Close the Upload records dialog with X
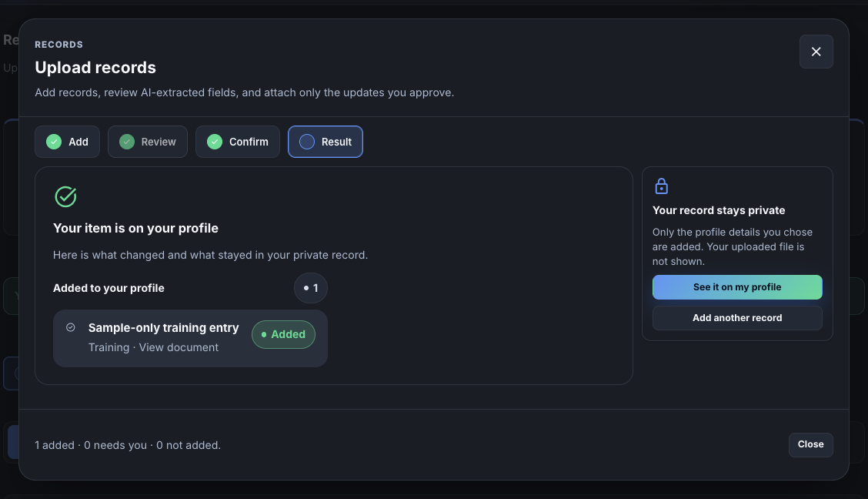 click(x=816, y=52)
